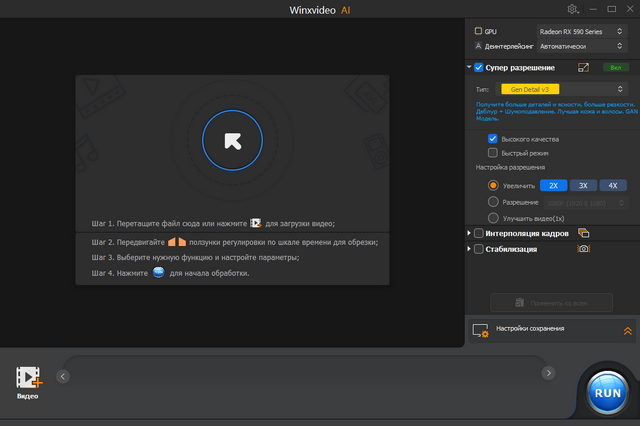Click the empty video timeline strip

tap(305, 375)
